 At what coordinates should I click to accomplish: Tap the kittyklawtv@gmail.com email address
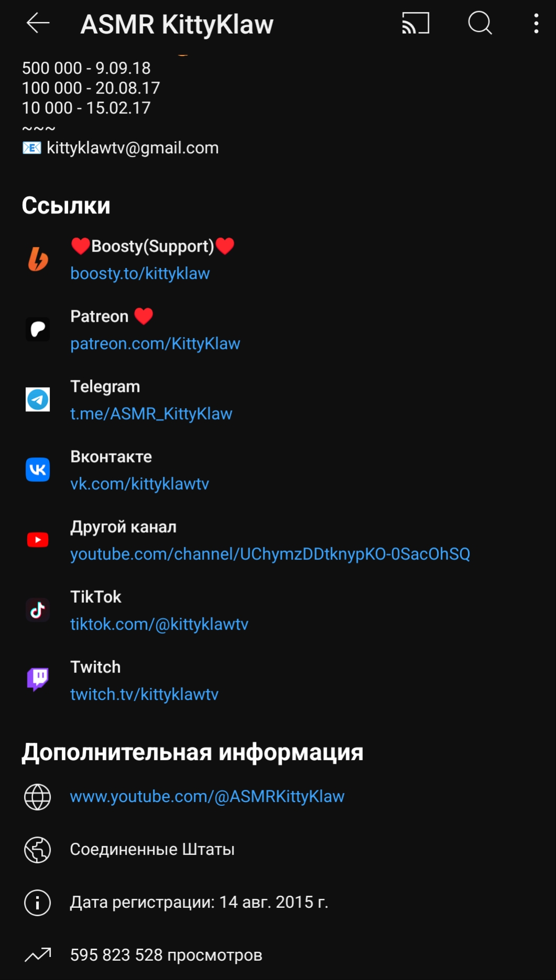tap(132, 148)
